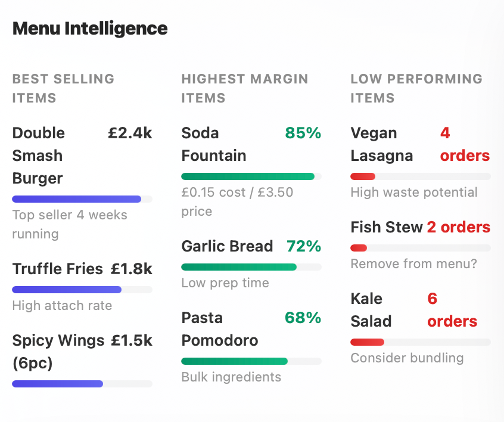Open the Highest Margin Items section

click(x=244, y=88)
